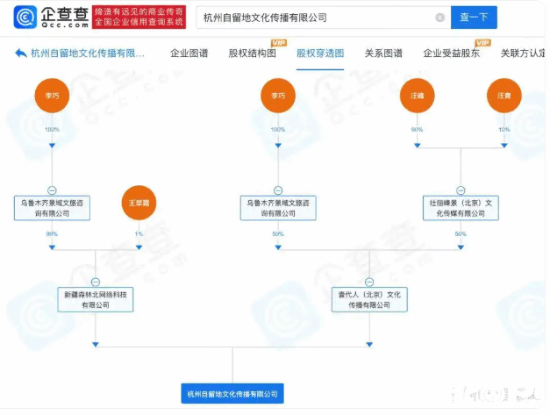
Task: Select the person node holding 1%
Action: click(139, 203)
